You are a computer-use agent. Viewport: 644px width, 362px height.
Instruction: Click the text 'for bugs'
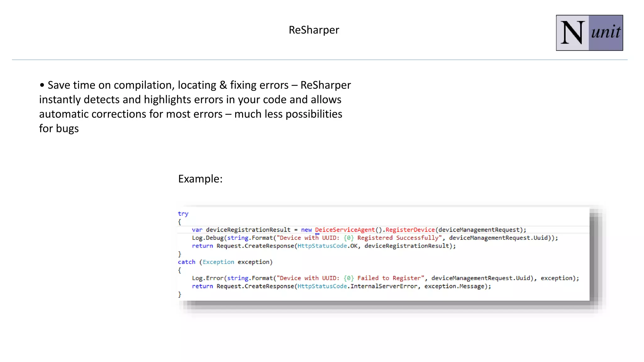click(x=59, y=128)
